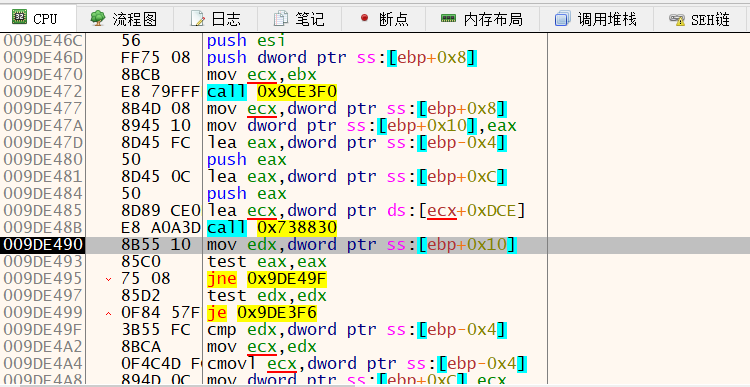Select address 009DE47D
This screenshot has width=750, height=387.
click(x=43, y=143)
